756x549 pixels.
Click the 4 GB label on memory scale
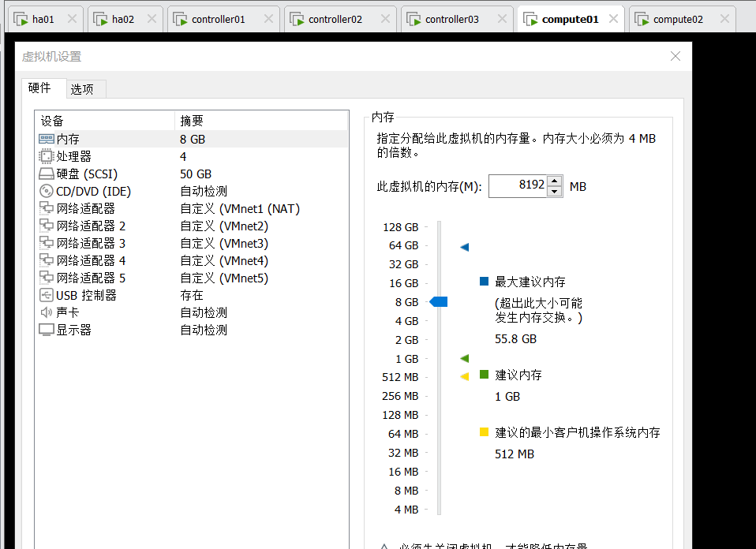click(x=406, y=321)
